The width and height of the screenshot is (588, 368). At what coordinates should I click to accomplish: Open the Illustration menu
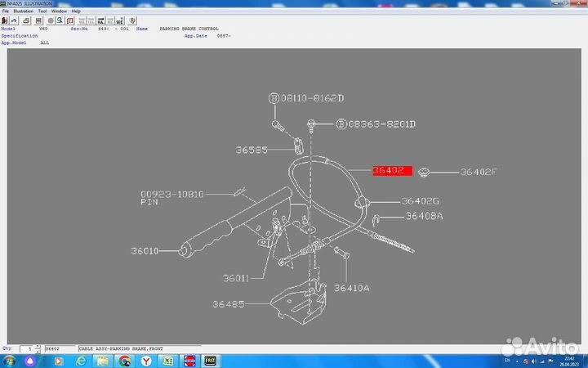point(21,11)
